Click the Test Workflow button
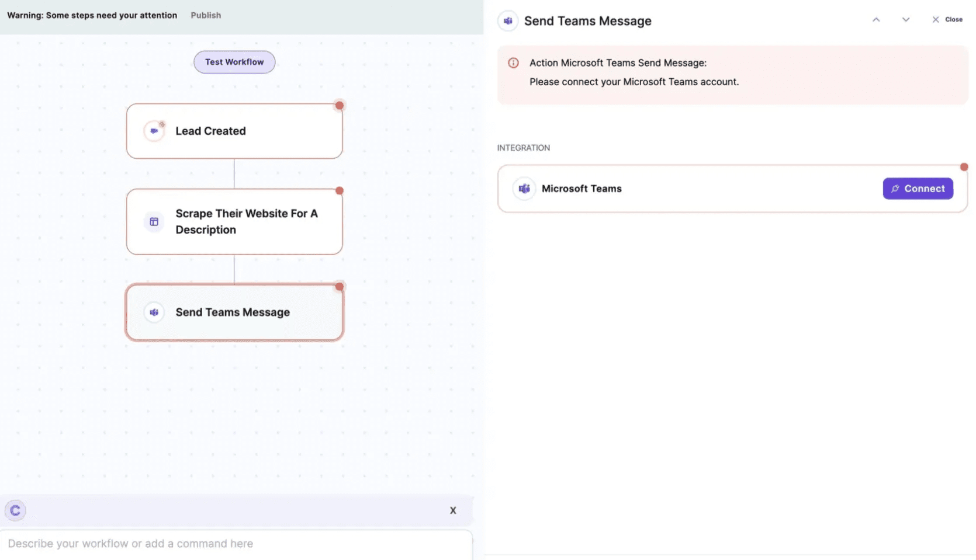The width and height of the screenshot is (976, 560). point(234,62)
